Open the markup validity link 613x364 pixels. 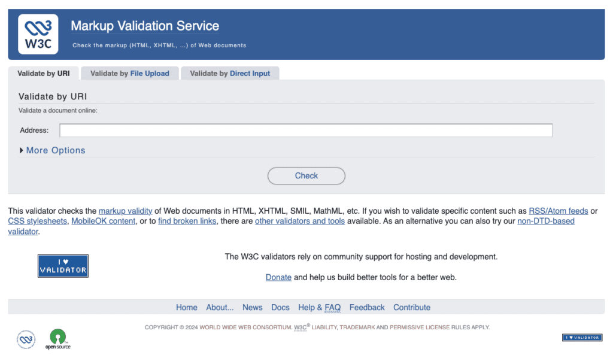[x=125, y=211]
